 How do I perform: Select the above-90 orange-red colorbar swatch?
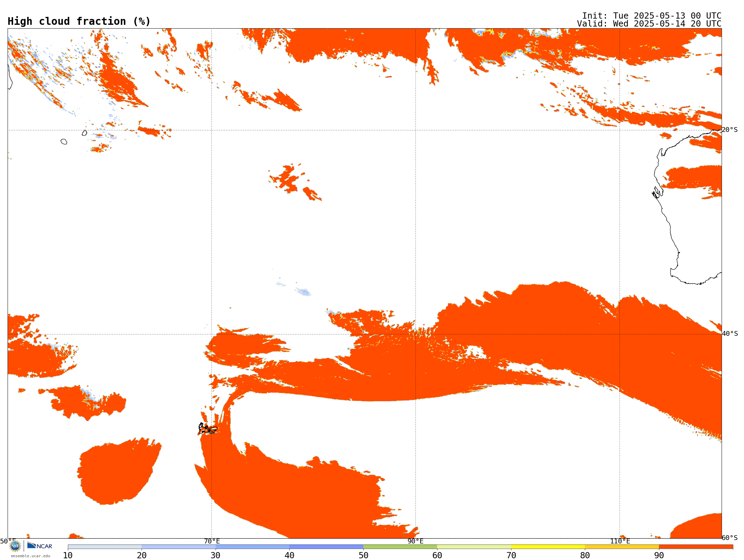(696, 547)
